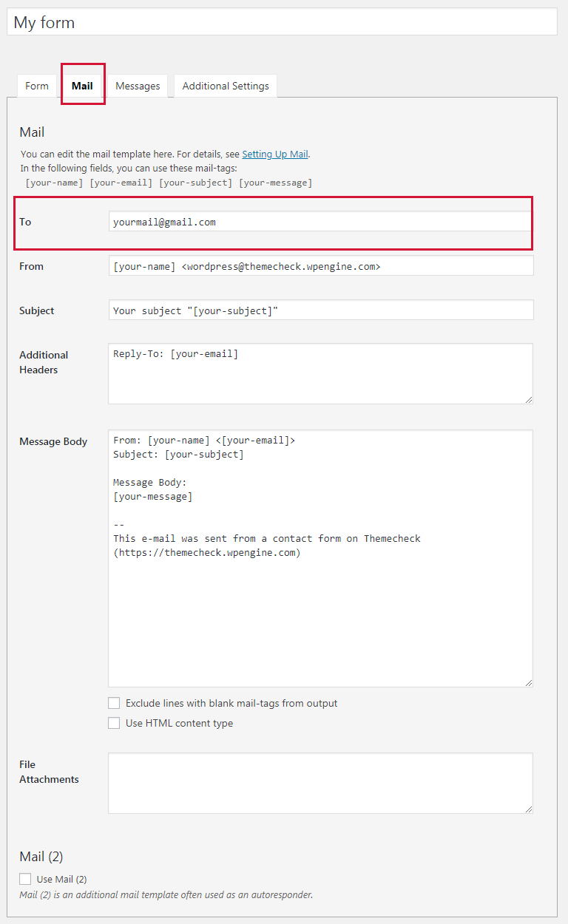Click the File Attachments text area
Screen dimensions: 568x924
[x=319, y=783]
